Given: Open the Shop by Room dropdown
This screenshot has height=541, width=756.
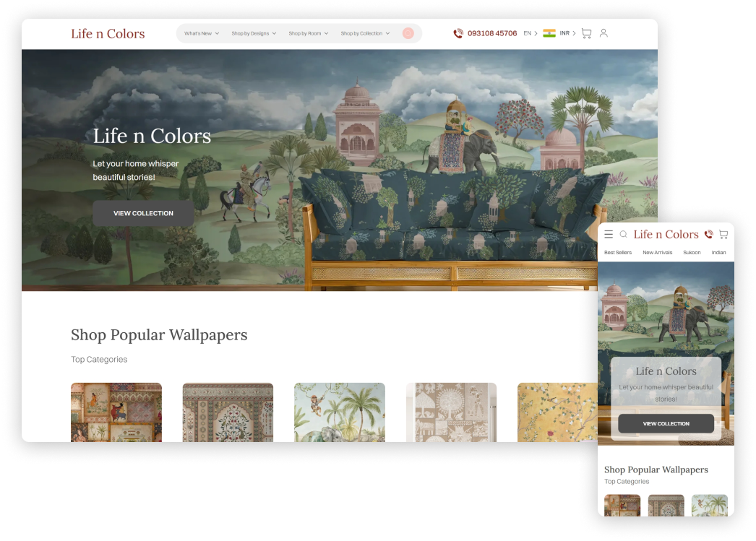Looking at the screenshot, I should click(x=308, y=33).
